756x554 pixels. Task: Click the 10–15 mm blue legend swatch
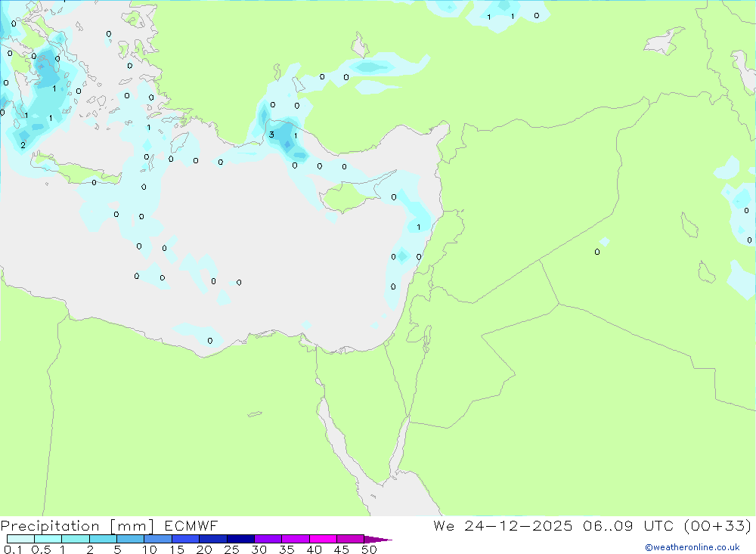coord(158,539)
